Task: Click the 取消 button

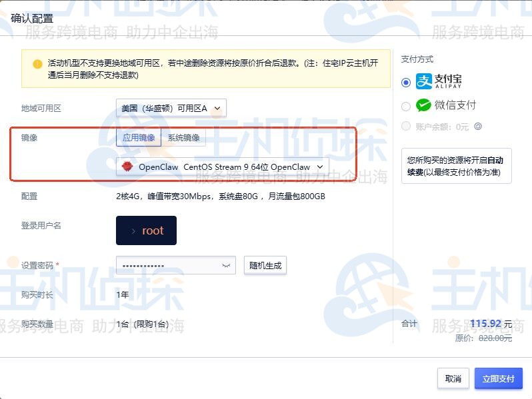Action: coord(453,378)
